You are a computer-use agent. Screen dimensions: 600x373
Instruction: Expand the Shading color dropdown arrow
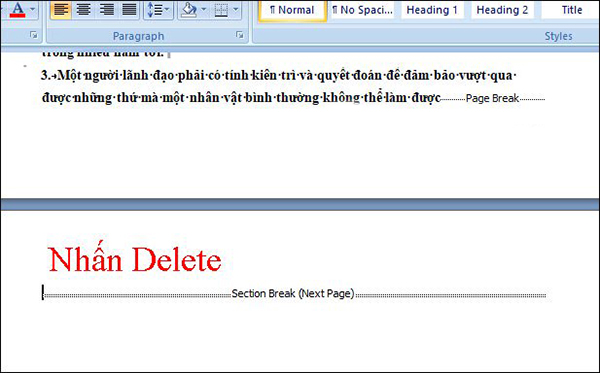click(204, 9)
